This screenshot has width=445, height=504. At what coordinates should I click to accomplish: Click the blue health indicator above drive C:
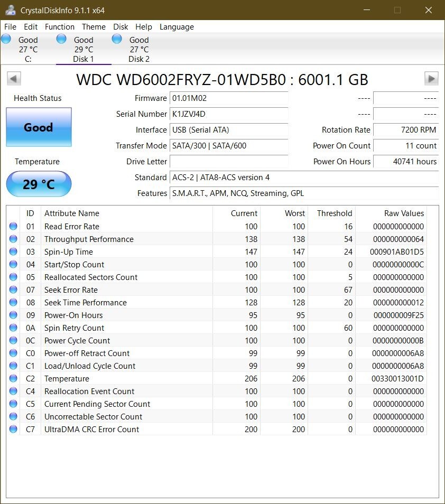tap(6, 38)
